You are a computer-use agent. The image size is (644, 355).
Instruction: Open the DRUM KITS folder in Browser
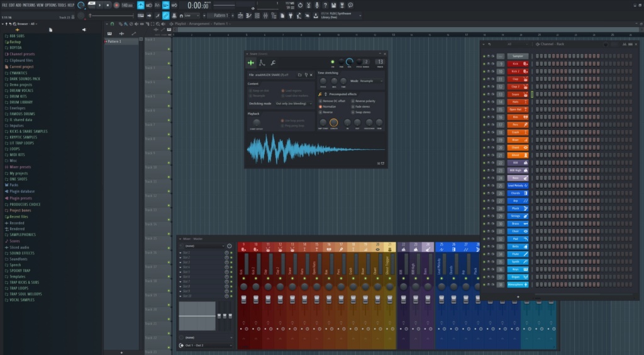coord(18,96)
